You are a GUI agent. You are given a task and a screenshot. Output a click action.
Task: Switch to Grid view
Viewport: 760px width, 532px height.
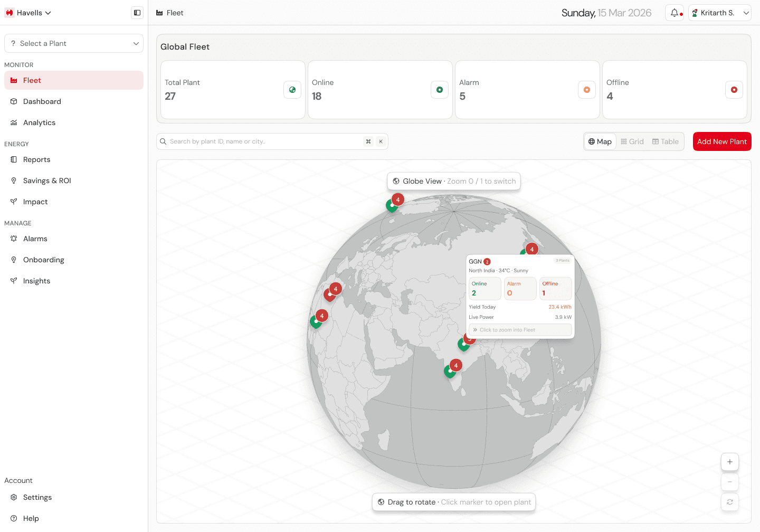632,141
